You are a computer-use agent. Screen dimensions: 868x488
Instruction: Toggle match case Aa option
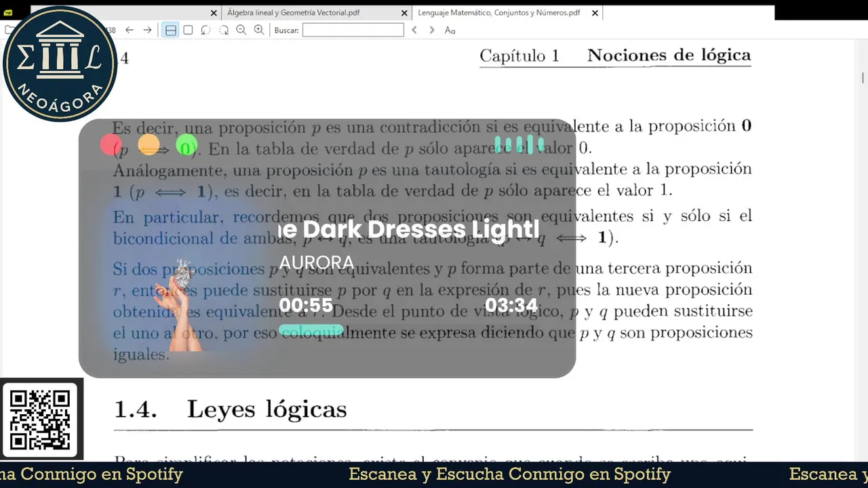pyautogui.click(x=450, y=30)
